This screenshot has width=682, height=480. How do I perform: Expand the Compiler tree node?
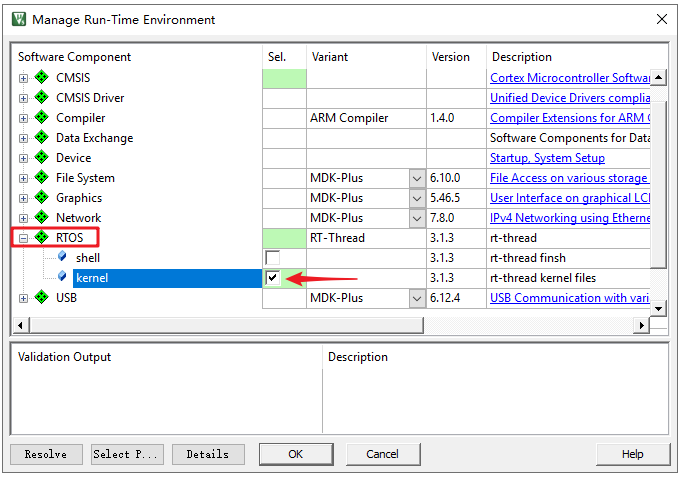pos(23,118)
